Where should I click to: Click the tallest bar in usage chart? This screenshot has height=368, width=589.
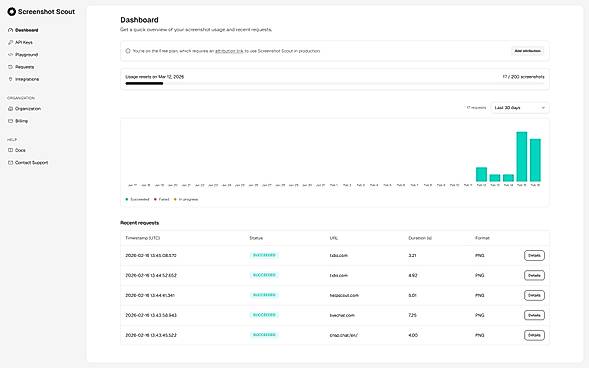point(522,157)
